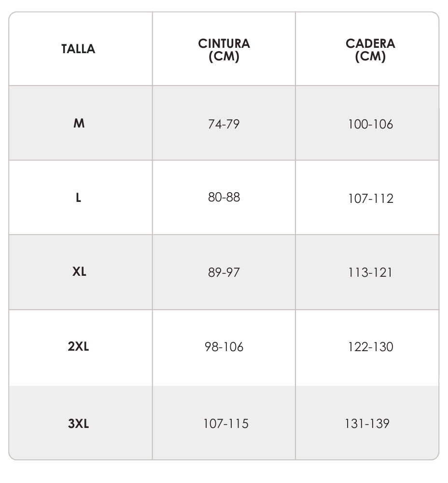Select the 100-106 hip measurement
Image resolution: width=448 pixels, height=483 pixels.
370,124
